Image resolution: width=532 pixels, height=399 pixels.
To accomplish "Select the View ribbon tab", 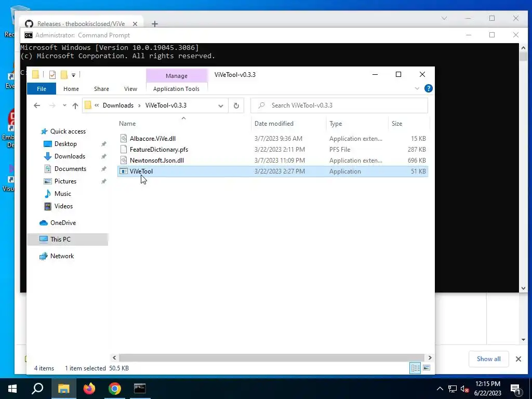I will pos(130,89).
